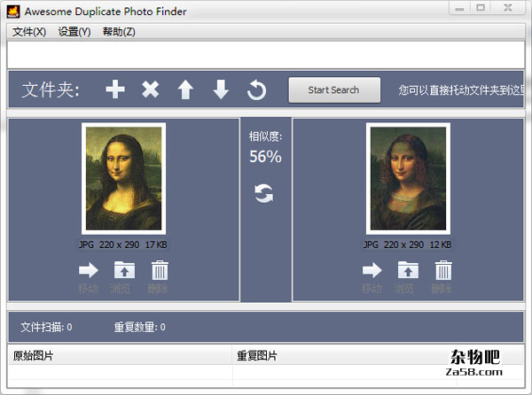
Task: Click the app logo in the title bar
Action: click(x=13, y=12)
